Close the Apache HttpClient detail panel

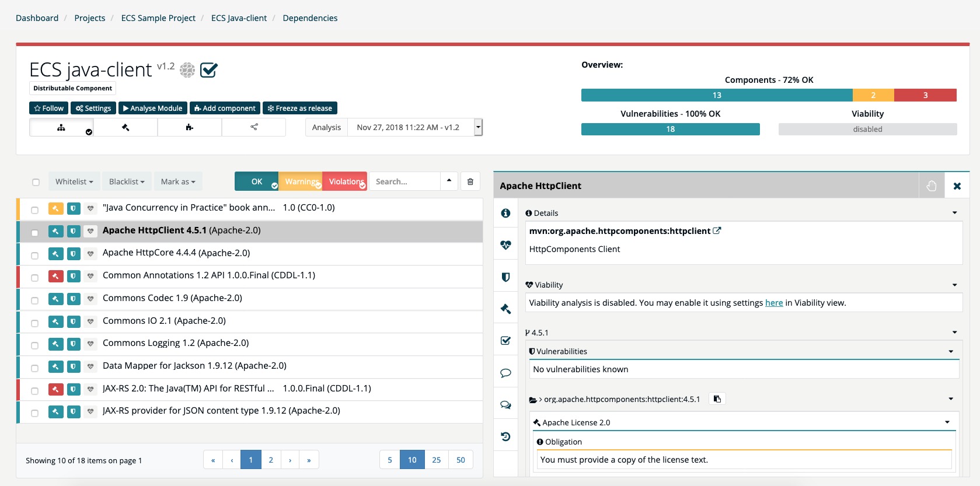957,186
